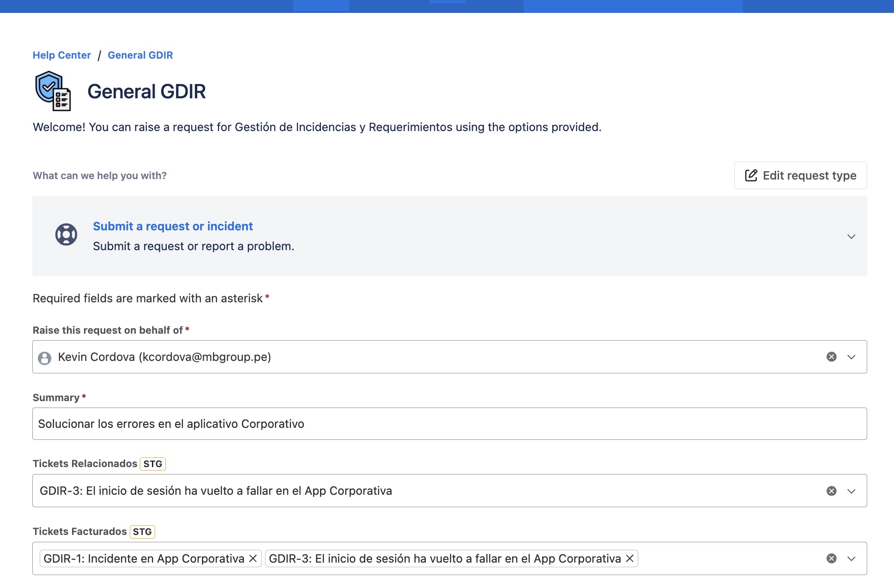The height and width of the screenshot is (588, 894).
Task: Click the pencil icon in Edit request type
Action: pyautogui.click(x=751, y=175)
